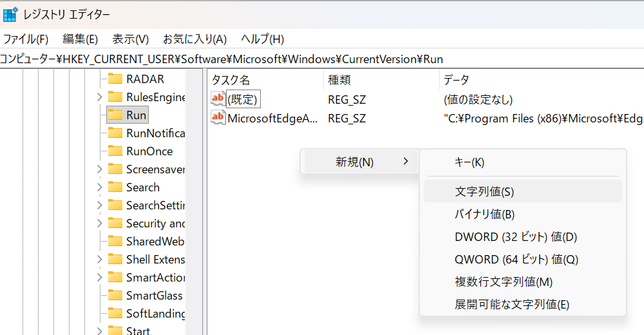Click the タスク名 column header
This screenshot has height=335, width=644.
(266, 80)
